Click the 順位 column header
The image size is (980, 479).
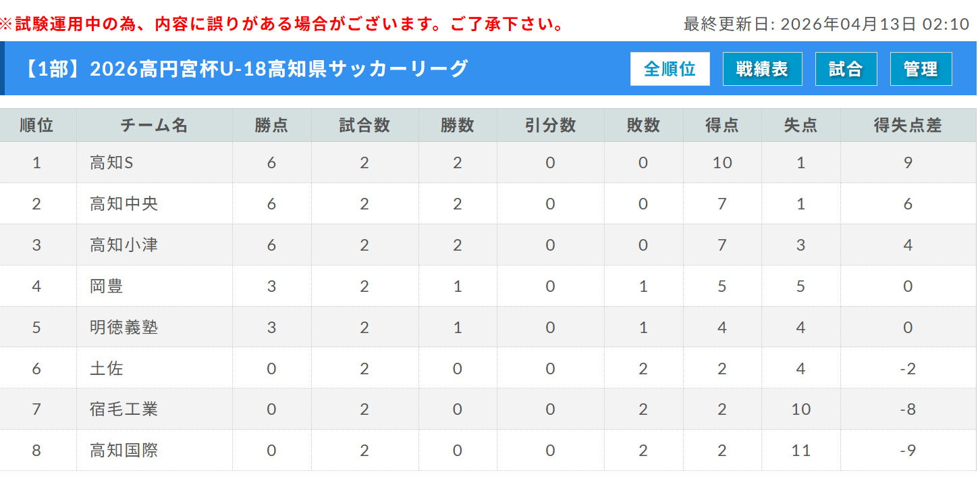36,125
